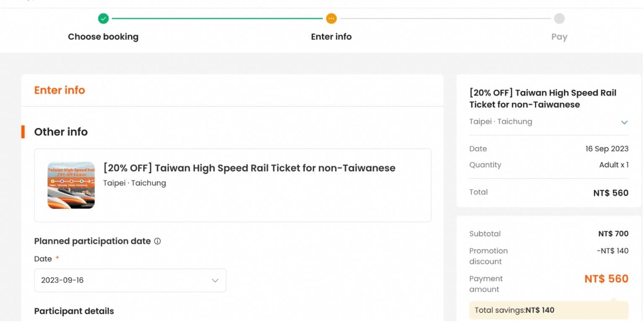644x322 pixels.
Task: Click the Total savings NT$ 140 banner
Action: pyautogui.click(x=548, y=310)
